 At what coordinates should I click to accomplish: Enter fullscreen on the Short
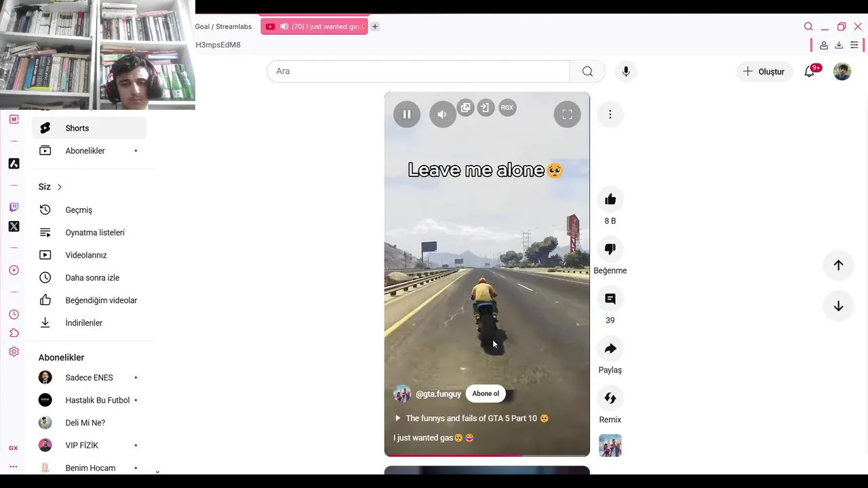click(x=567, y=115)
